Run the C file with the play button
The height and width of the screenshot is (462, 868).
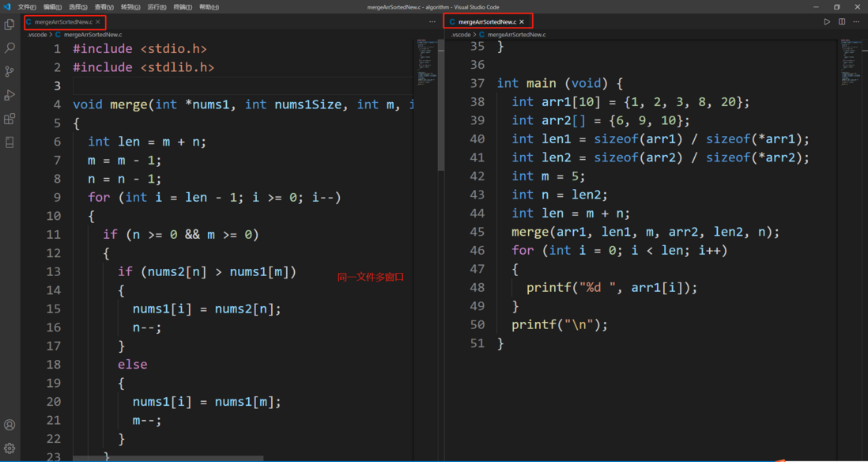click(x=827, y=21)
